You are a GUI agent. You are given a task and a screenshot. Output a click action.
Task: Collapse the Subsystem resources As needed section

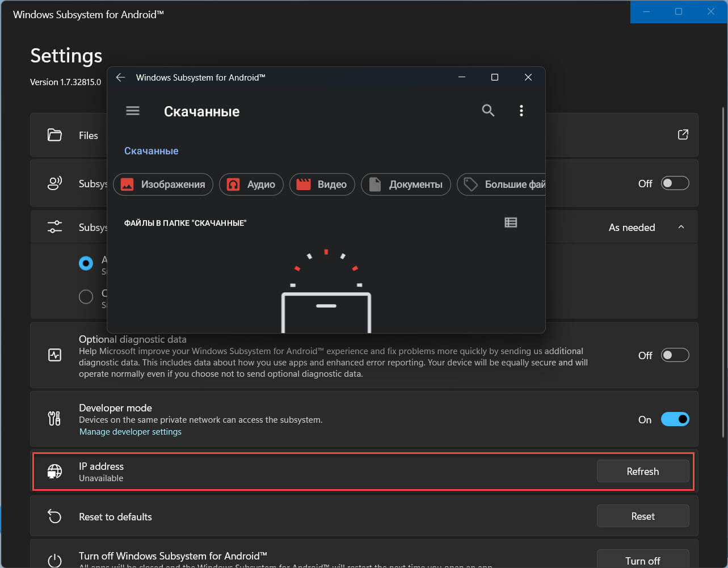681,228
